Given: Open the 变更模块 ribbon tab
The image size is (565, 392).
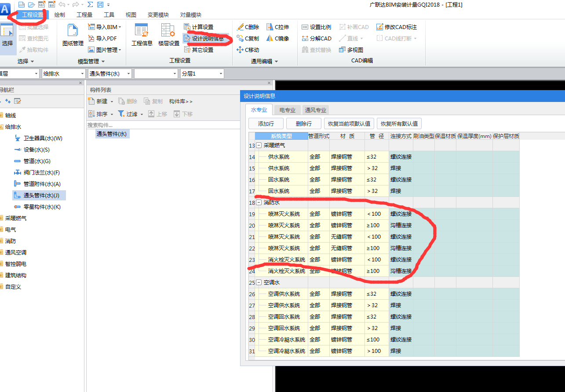Looking at the screenshot, I should [x=158, y=15].
